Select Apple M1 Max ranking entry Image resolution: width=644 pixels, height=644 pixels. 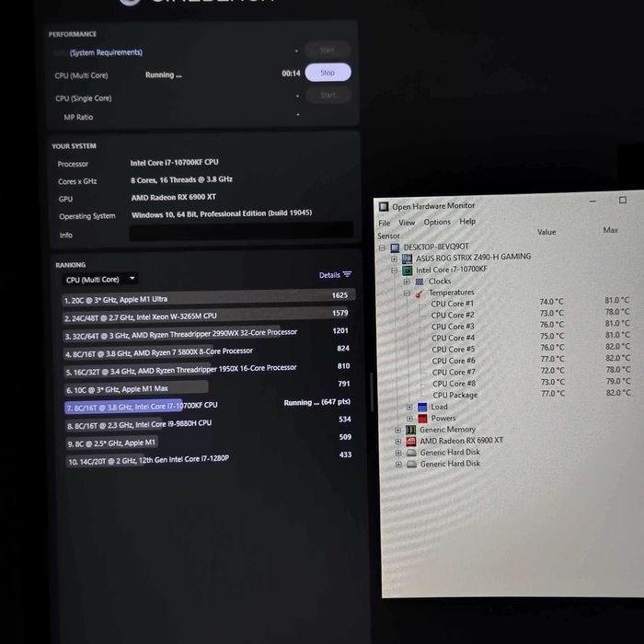tap(209, 387)
